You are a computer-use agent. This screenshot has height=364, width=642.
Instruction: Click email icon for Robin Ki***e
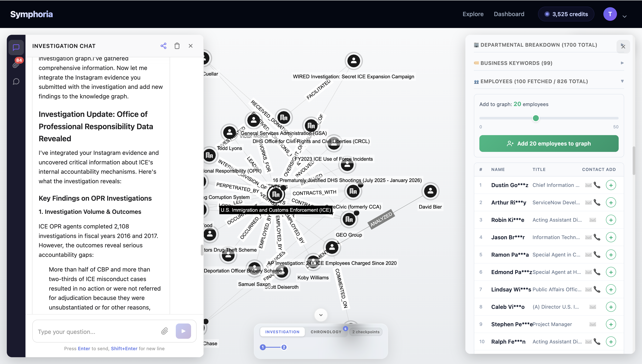(x=593, y=220)
